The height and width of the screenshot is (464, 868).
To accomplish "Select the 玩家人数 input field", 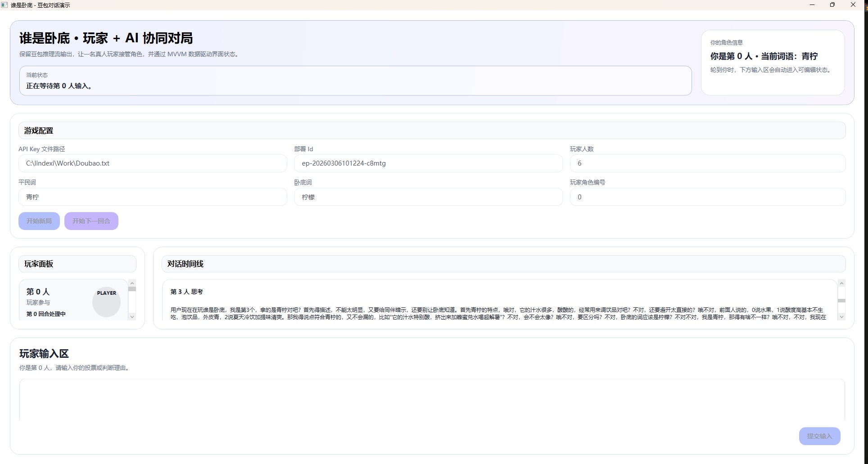I will click(707, 163).
